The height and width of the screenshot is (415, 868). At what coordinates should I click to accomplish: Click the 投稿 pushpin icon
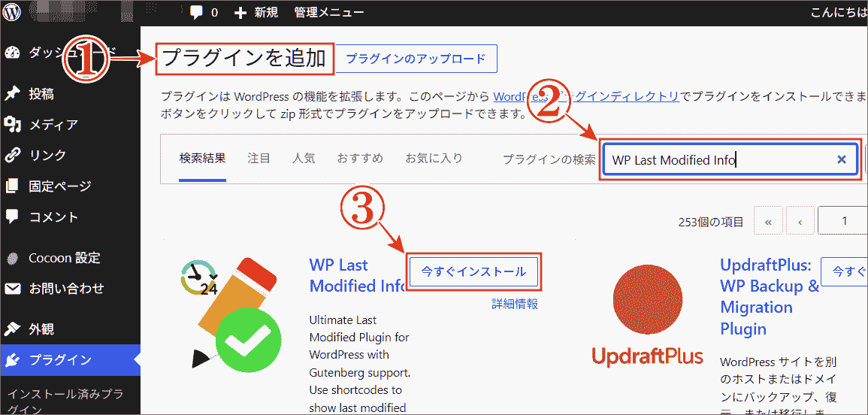(x=12, y=94)
